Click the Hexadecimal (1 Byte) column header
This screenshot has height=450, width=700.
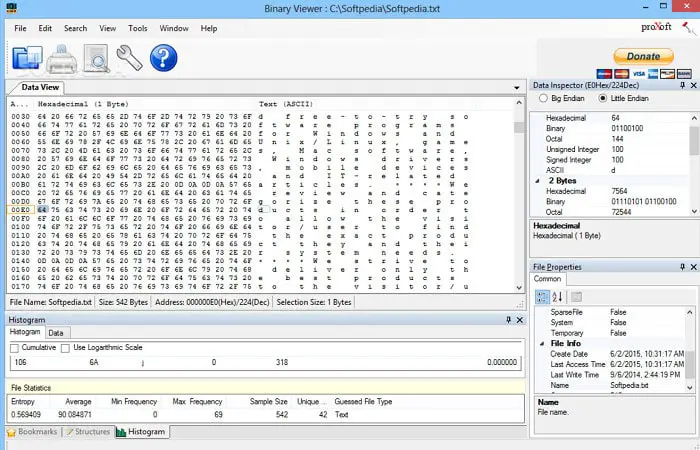tap(83, 104)
